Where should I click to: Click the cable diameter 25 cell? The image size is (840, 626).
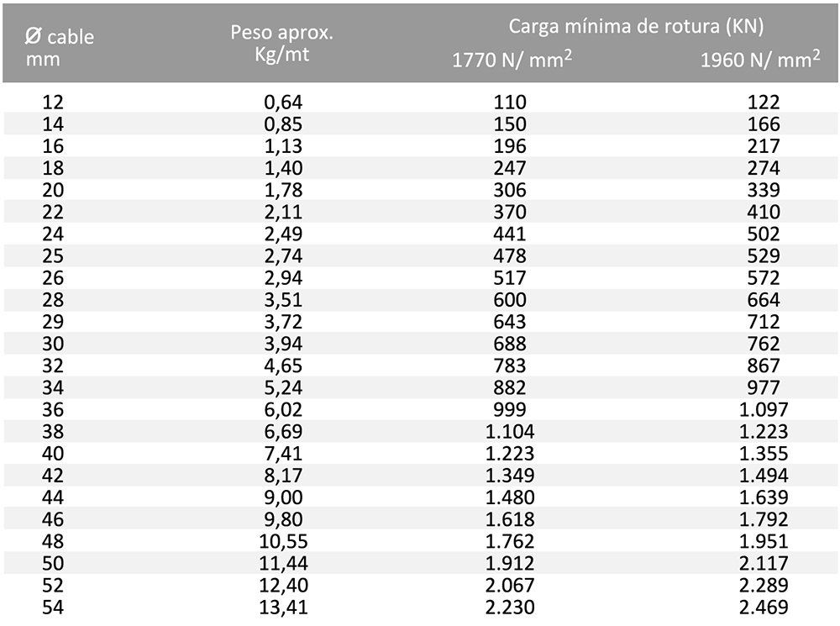(x=53, y=255)
